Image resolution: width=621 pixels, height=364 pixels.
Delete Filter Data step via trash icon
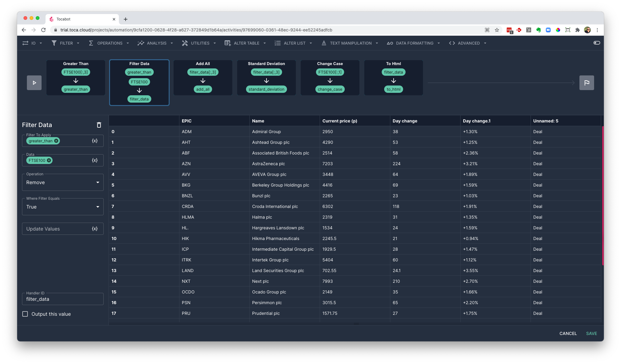pos(99,125)
